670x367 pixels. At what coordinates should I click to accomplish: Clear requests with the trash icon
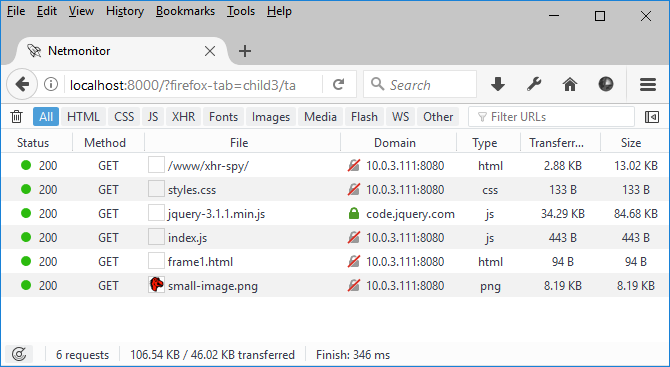coord(16,117)
